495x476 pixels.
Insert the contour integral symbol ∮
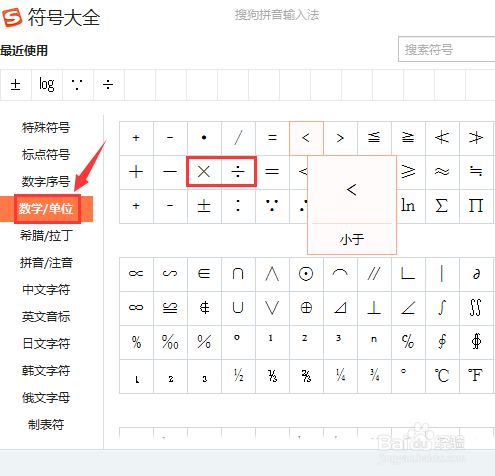coord(442,342)
